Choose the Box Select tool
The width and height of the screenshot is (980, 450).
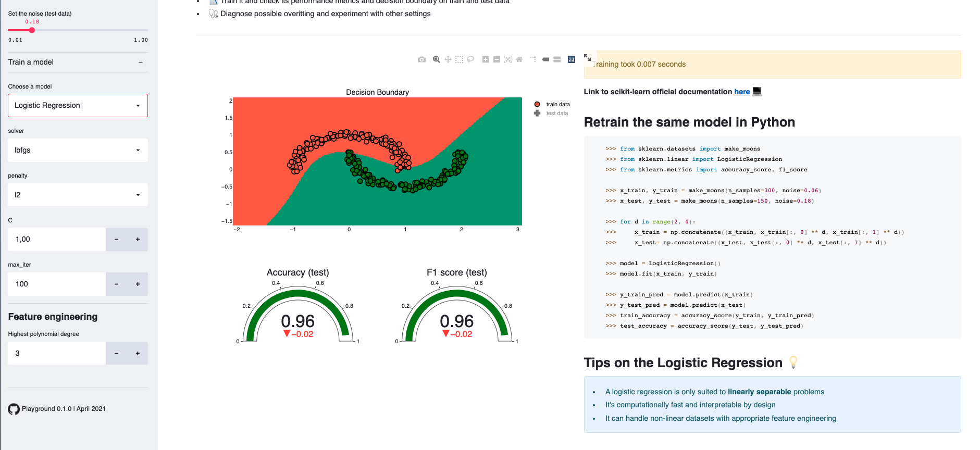459,59
